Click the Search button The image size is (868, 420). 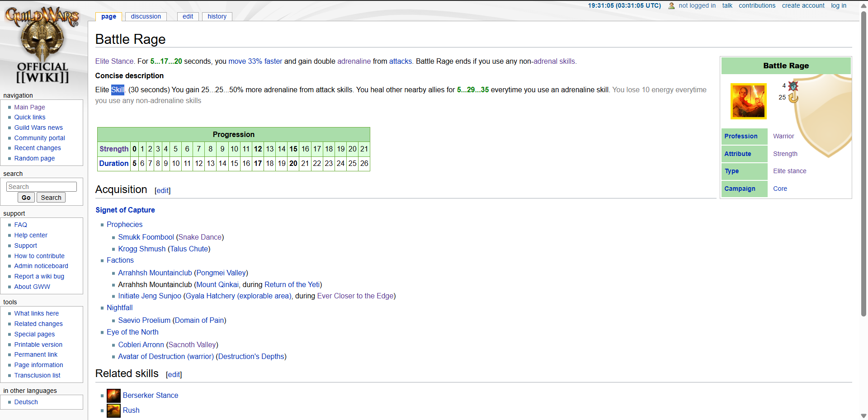click(51, 198)
